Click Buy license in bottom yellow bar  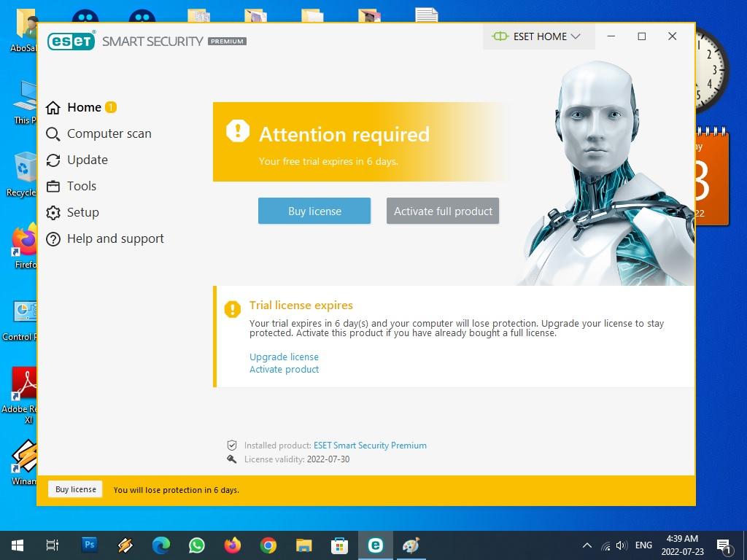[75, 489]
